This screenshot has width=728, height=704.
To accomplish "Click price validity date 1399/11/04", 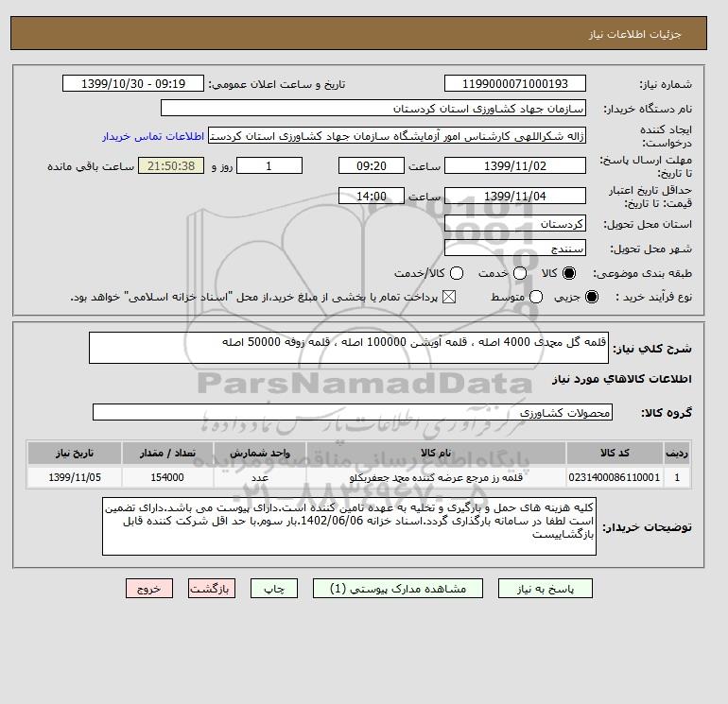I will click(515, 196).
